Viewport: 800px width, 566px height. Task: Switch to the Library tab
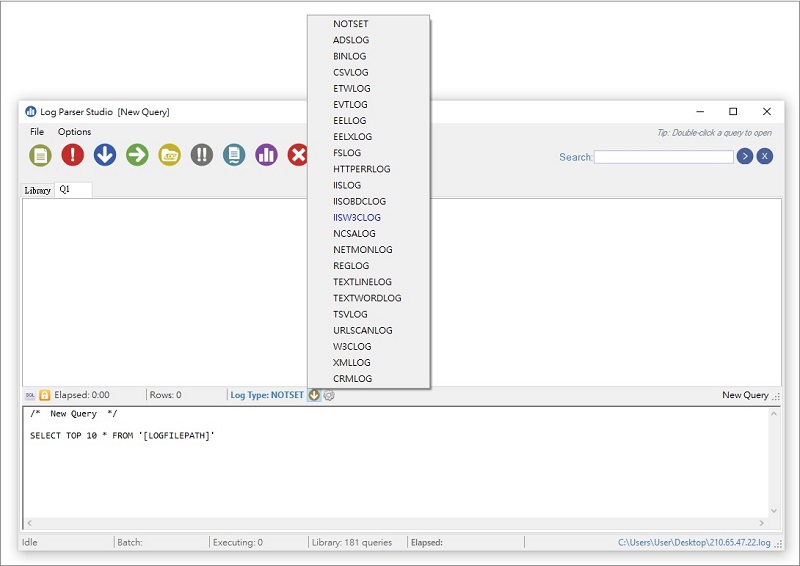tap(37, 190)
